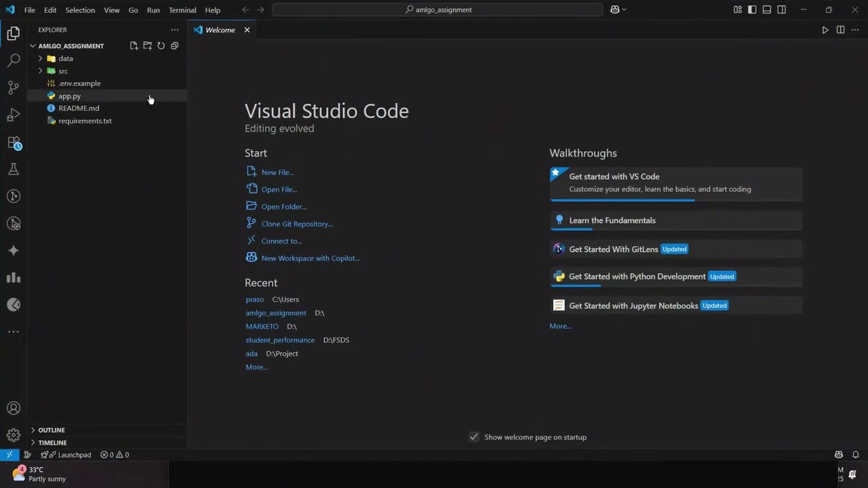The width and height of the screenshot is (868, 488).
Task: Open the File menu
Action: pyautogui.click(x=30, y=10)
